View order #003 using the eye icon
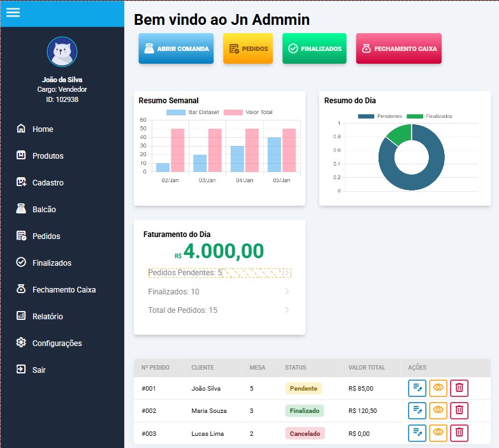The width and height of the screenshot is (499, 448). (x=438, y=433)
